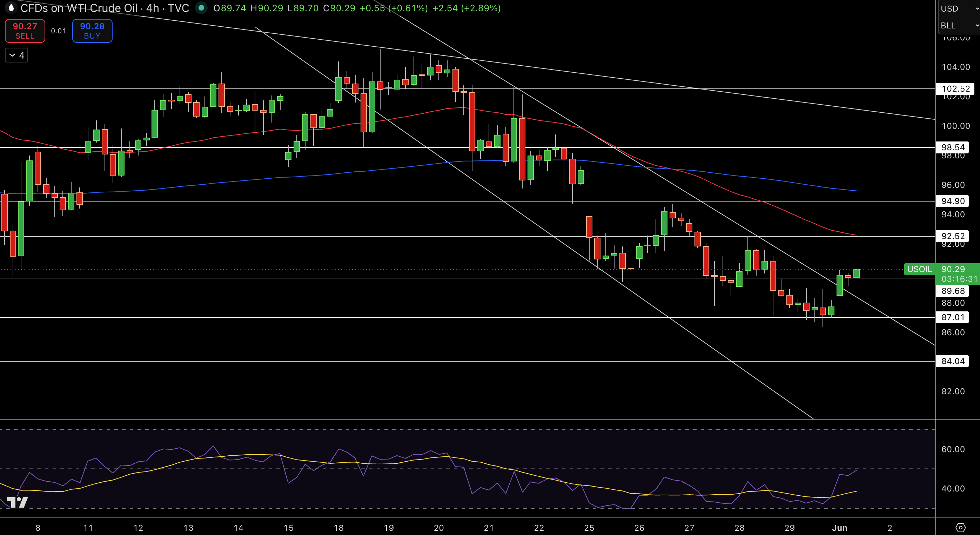Click the blue 90.28 BUY button
This screenshot has width=980, height=535.
[x=92, y=31]
